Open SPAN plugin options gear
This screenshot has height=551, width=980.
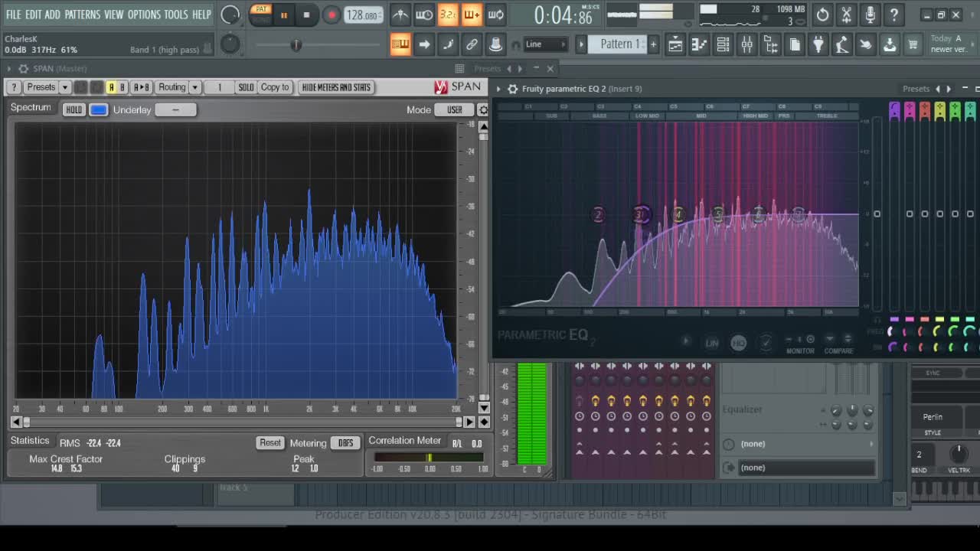point(24,69)
